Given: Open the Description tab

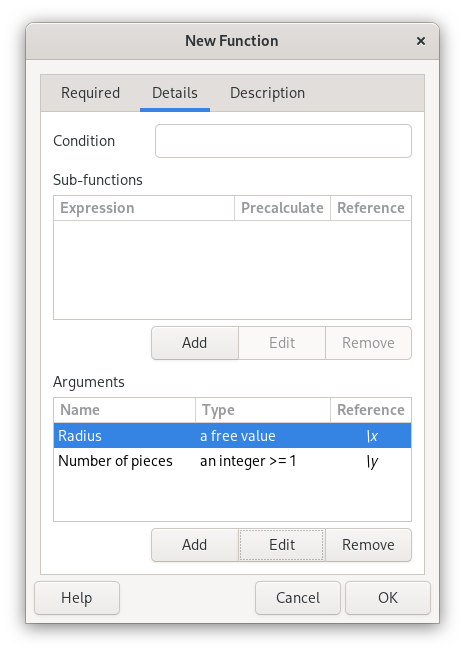Looking at the screenshot, I should click(x=267, y=93).
